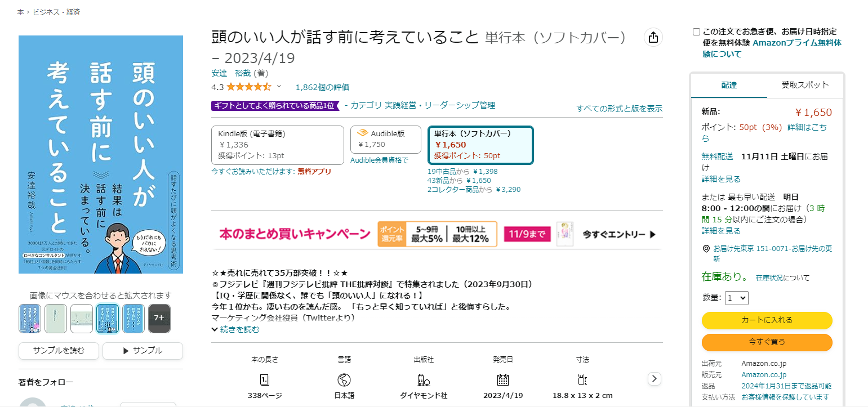Expand 続きを読む to read more description
The image size is (868, 407).
click(235, 329)
